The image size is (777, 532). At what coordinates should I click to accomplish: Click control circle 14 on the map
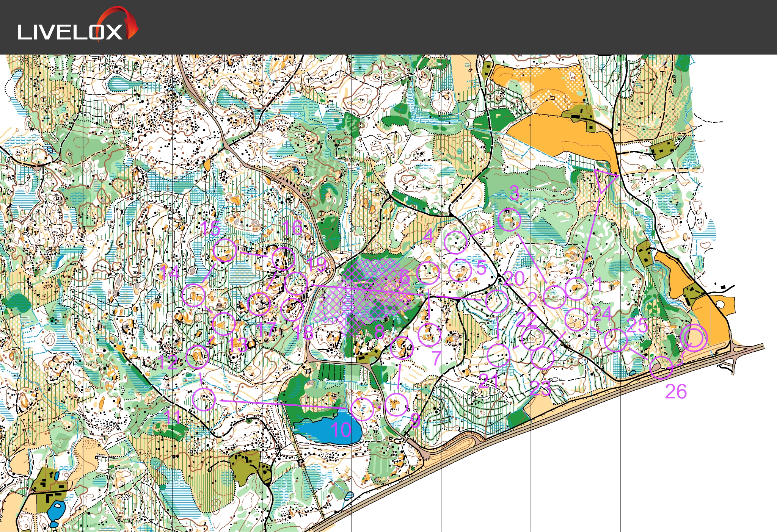(193, 295)
